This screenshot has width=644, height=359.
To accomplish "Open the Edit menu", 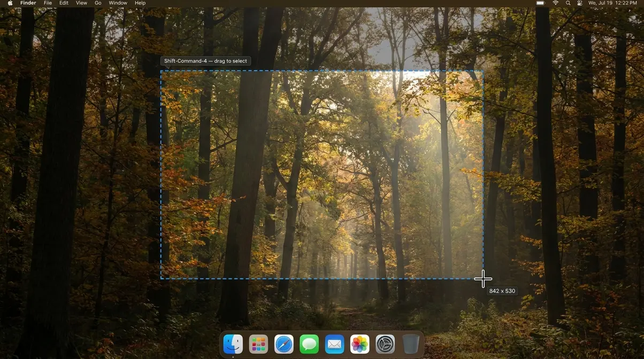I will (64, 3).
